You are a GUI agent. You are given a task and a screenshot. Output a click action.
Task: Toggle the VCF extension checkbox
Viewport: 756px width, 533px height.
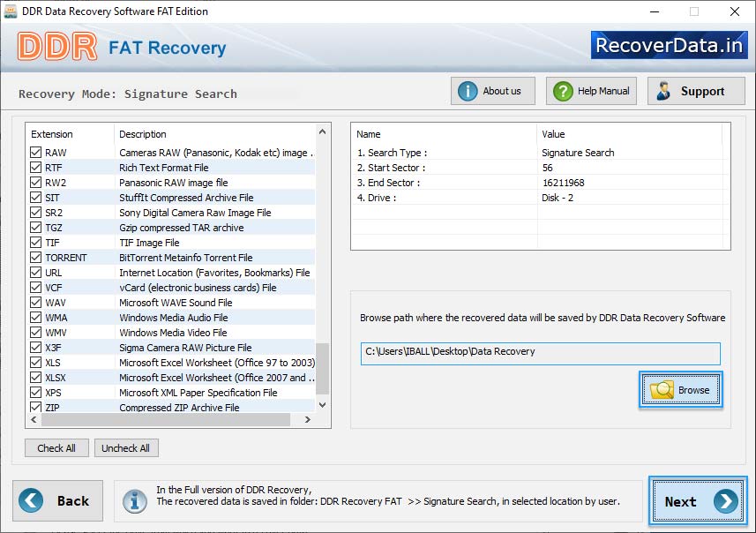coord(35,287)
